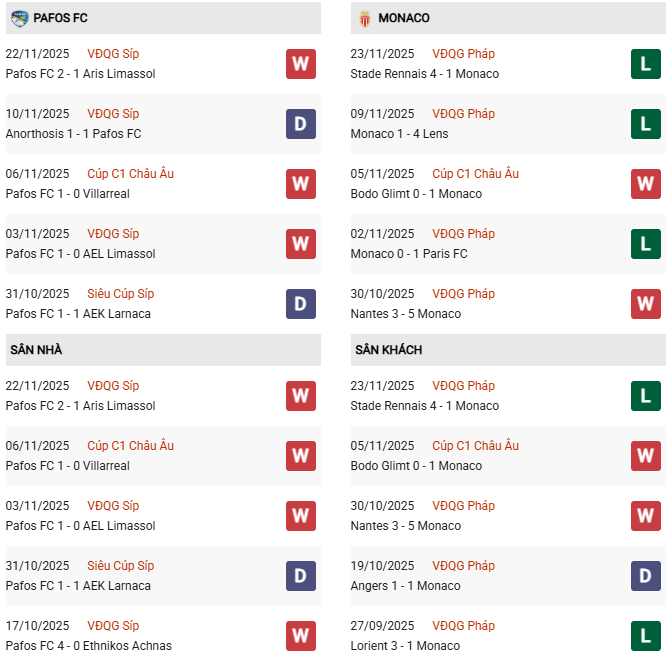Click the L badge for Lorient match
Screen dimensions: 666x660
tap(645, 636)
